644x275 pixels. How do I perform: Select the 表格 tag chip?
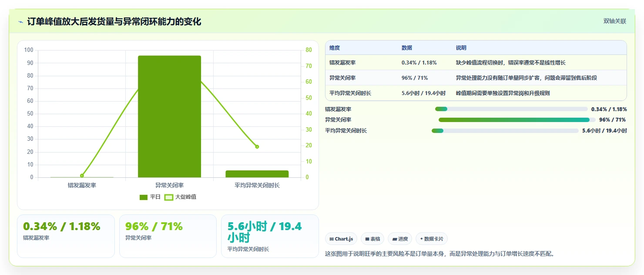click(372, 239)
